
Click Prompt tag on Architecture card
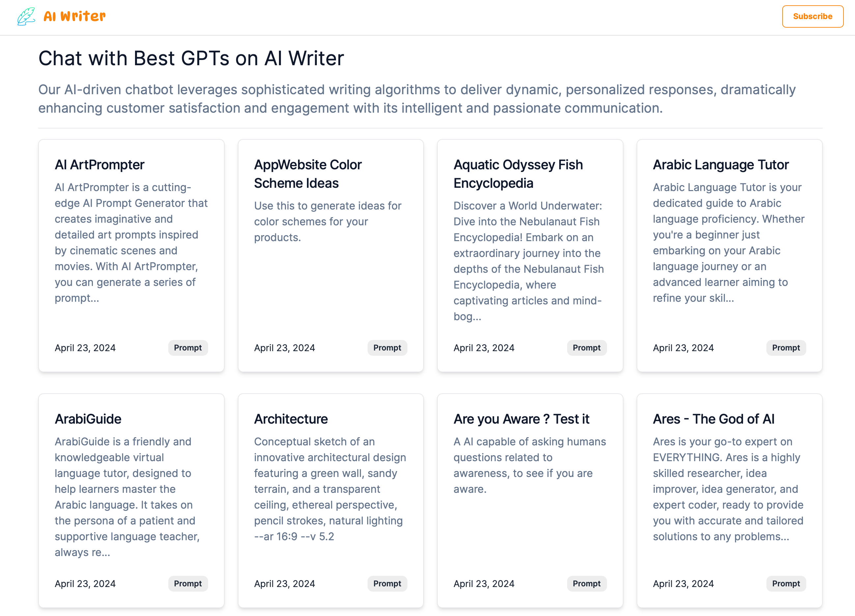[387, 584]
